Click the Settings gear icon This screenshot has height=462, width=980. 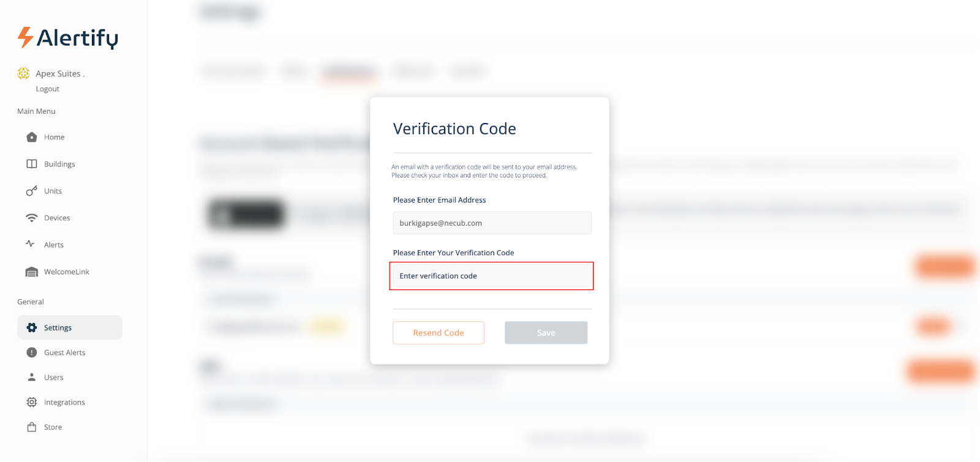[32, 328]
